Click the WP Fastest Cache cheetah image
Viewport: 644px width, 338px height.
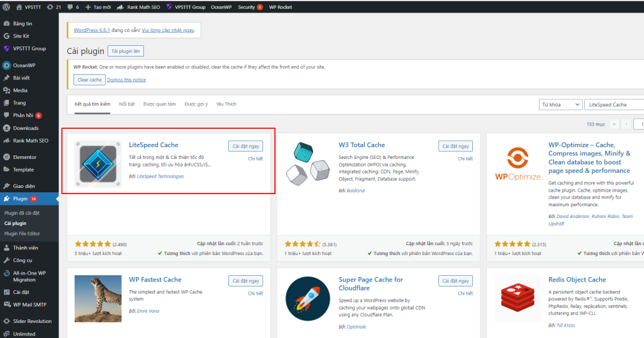tap(98, 298)
